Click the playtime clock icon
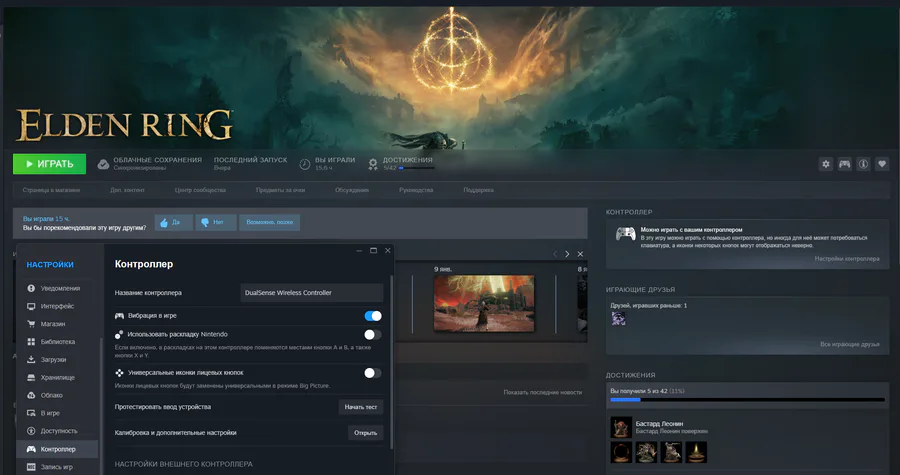900x475 pixels. (x=305, y=164)
